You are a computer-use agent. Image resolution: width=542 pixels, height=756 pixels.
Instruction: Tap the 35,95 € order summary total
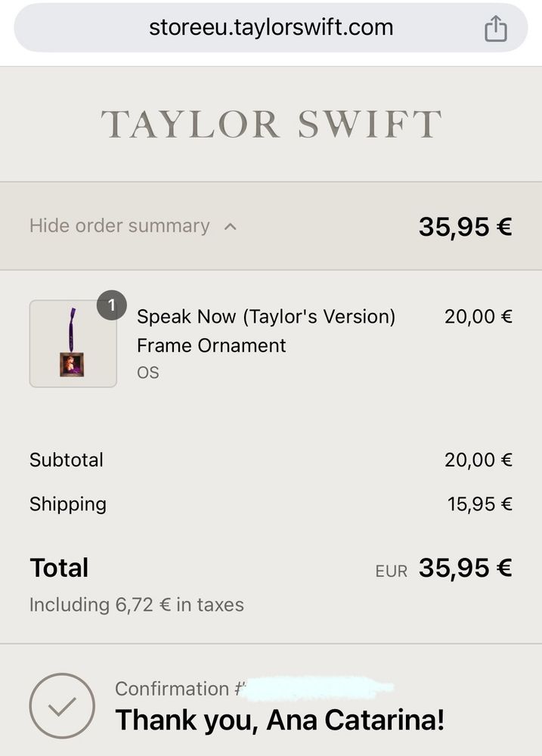pyautogui.click(x=465, y=226)
